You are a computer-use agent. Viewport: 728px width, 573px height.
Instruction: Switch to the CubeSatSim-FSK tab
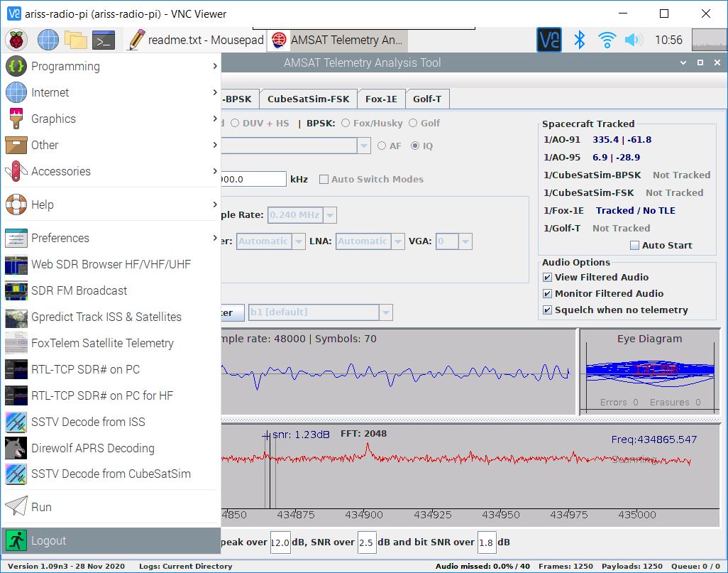coord(308,99)
